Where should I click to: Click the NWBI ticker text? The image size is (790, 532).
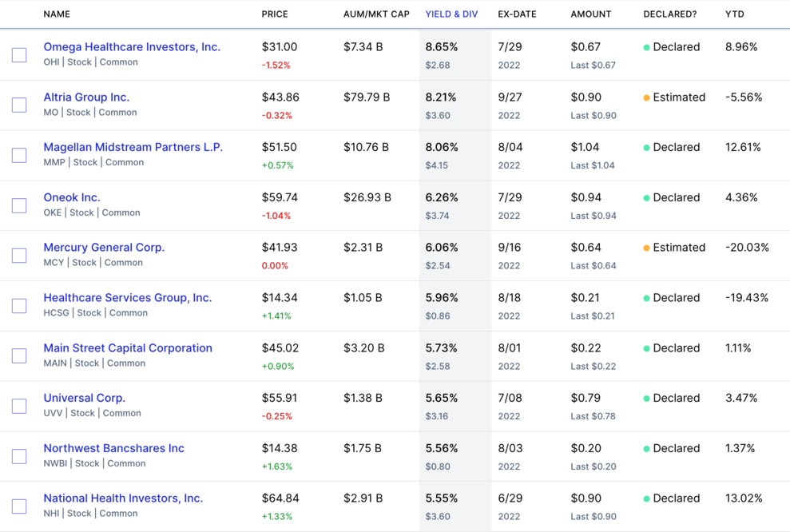tap(55, 463)
